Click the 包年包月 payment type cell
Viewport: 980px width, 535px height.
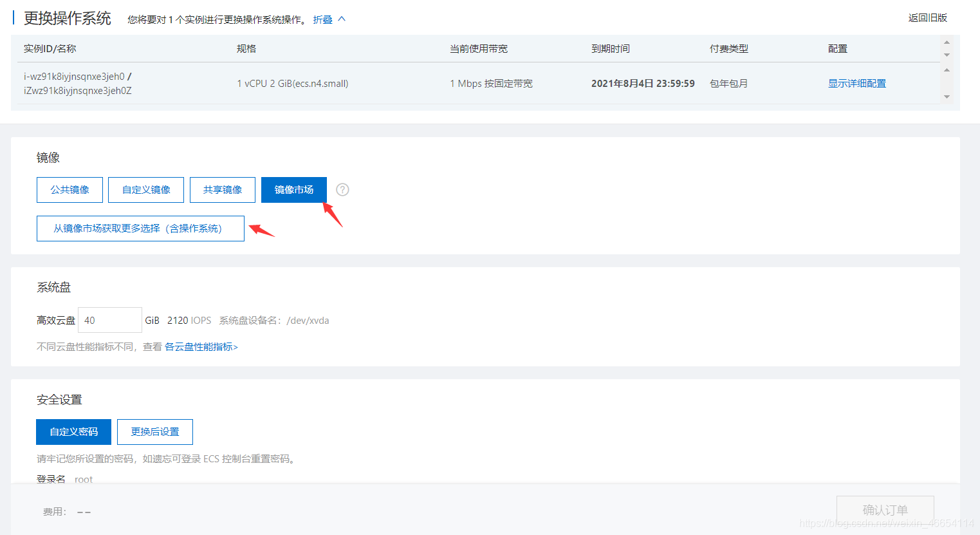click(729, 84)
